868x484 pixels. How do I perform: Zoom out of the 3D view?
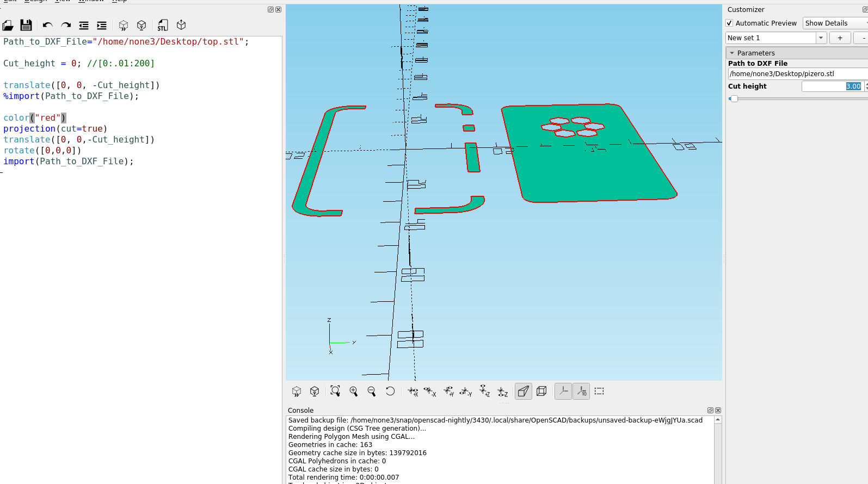pyautogui.click(x=372, y=391)
